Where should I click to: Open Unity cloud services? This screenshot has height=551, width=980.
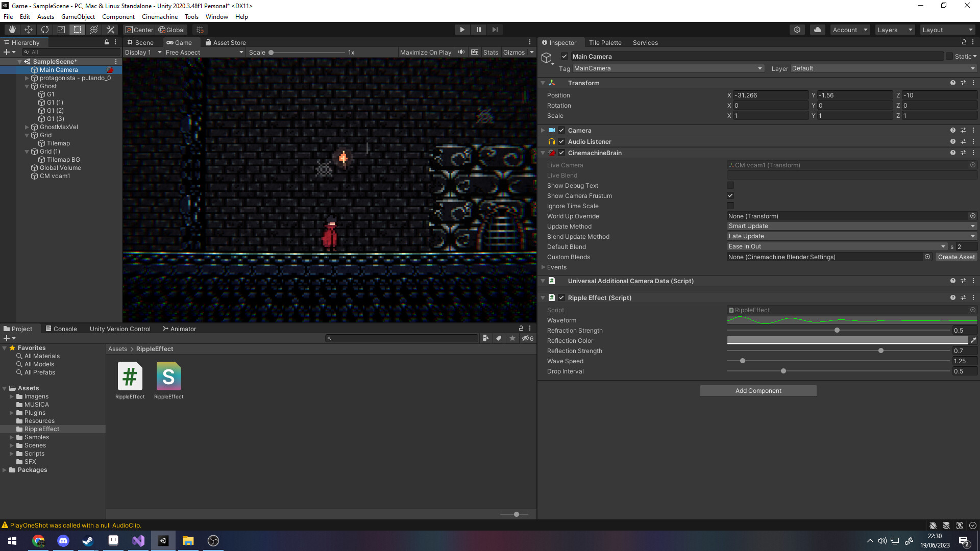click(817, 30)
